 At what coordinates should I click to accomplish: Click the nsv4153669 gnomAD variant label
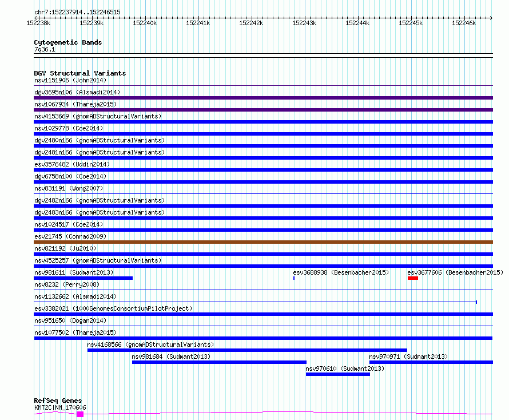(98, 116)
